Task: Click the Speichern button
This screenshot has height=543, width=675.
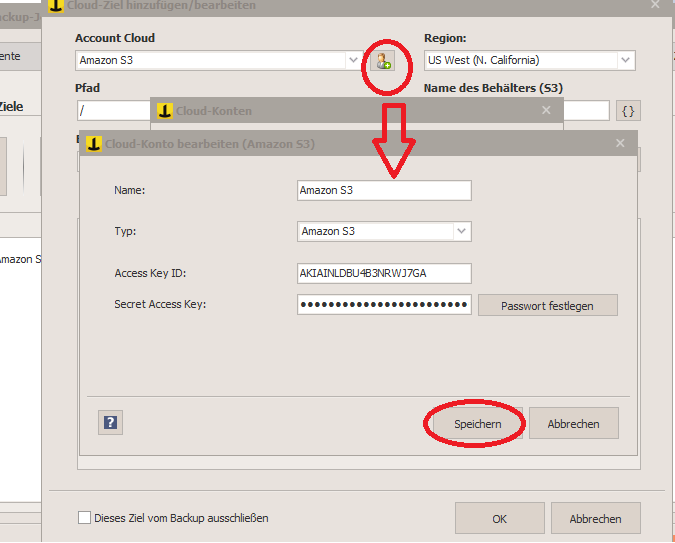Action: [477, 424]
